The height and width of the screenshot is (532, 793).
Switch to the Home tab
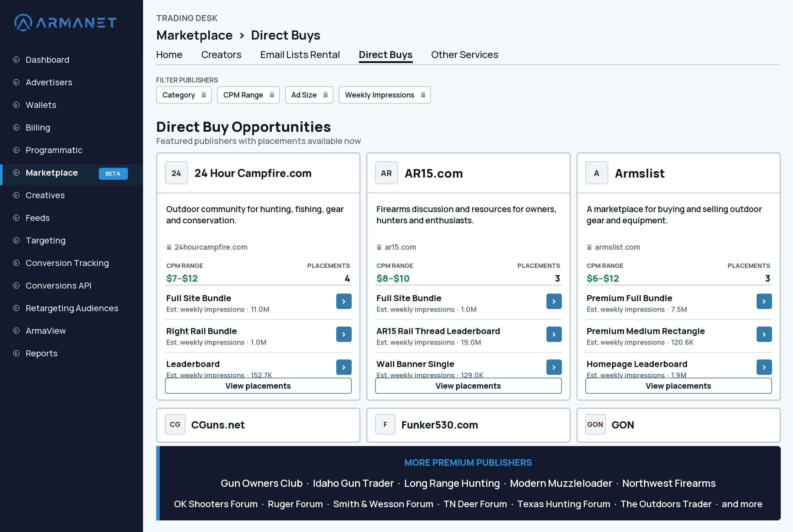[169, 55]
